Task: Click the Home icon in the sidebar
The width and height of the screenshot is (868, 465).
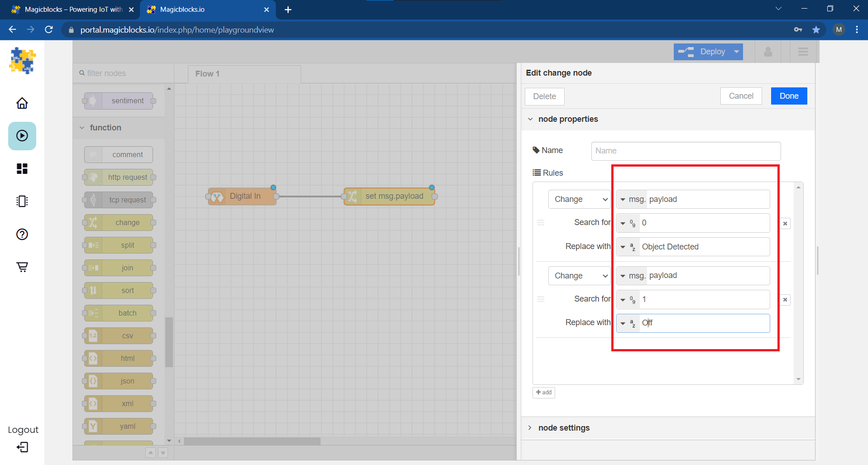Action: (22, 103)
